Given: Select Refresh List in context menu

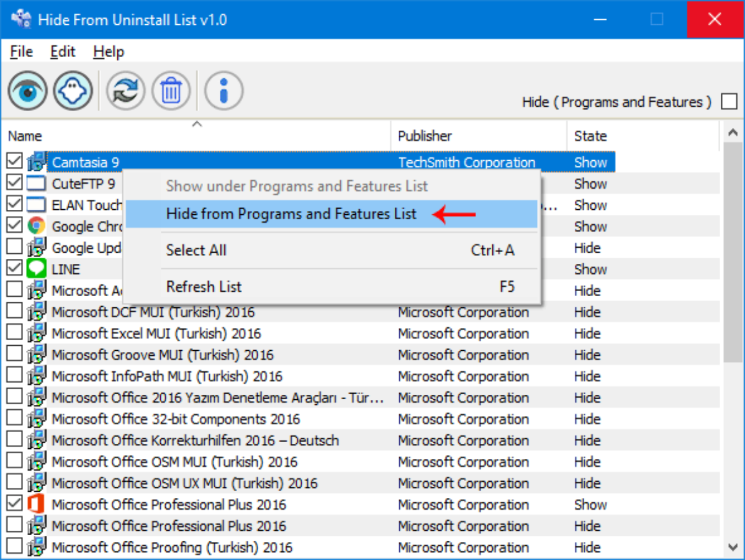Looking at the screenshot, I should [x=204, y=287].
